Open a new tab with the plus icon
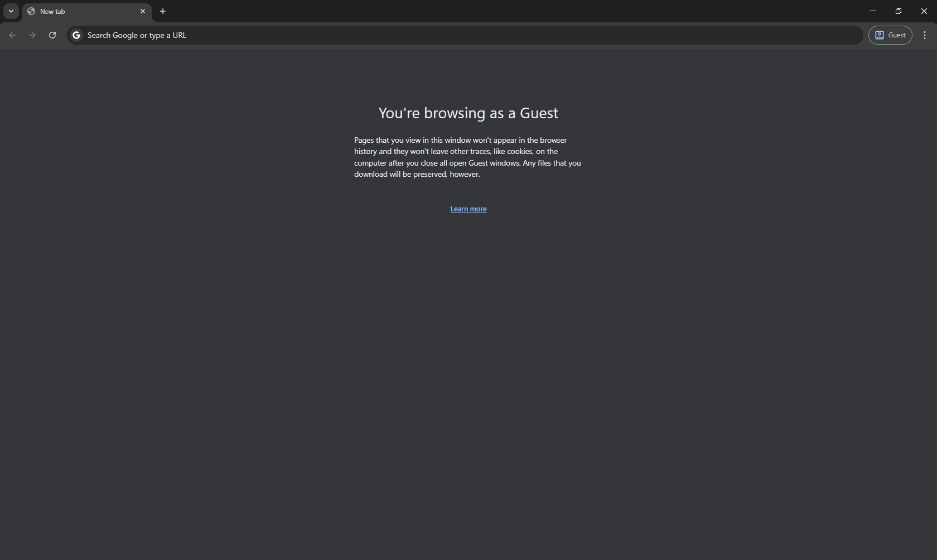The height and width of the screenshot is (560, 937). point(162,11)
